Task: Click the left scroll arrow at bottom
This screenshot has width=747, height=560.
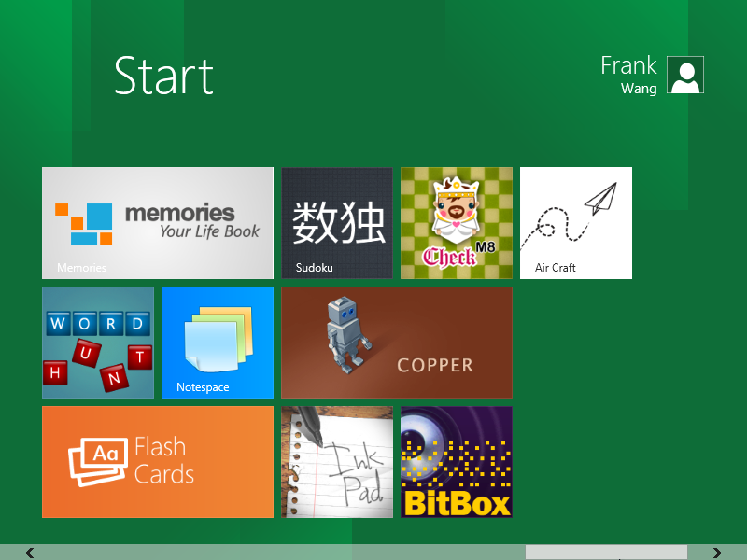Action: [x=30, y=553]
